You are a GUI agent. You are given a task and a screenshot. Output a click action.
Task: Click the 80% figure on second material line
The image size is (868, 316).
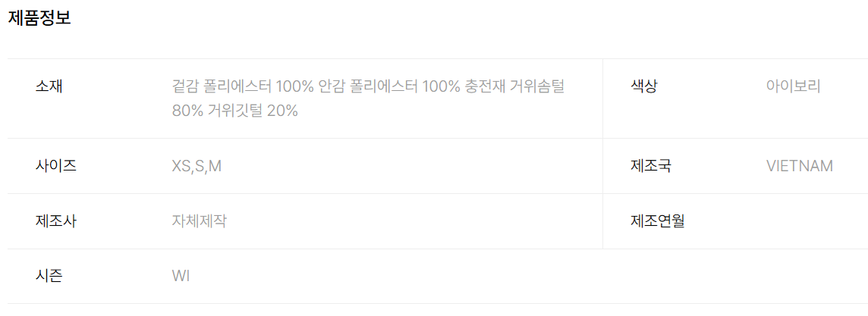click(189, 111)
